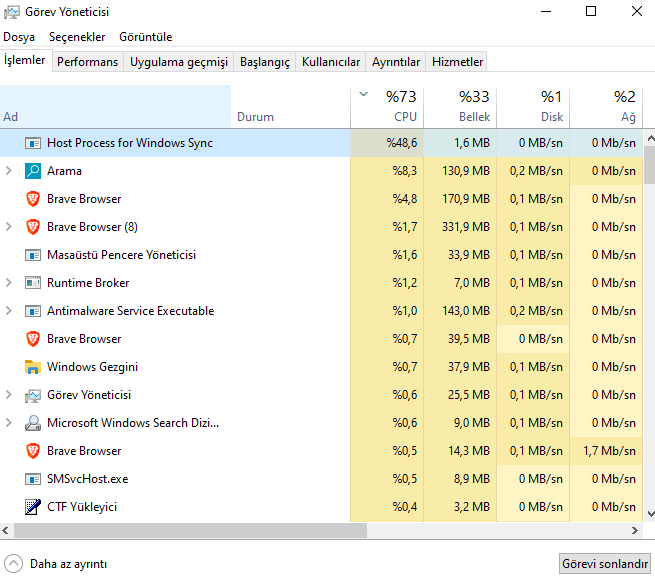
Task: Maximize the Görev Yöneticisi window
Action: (591, 12)
